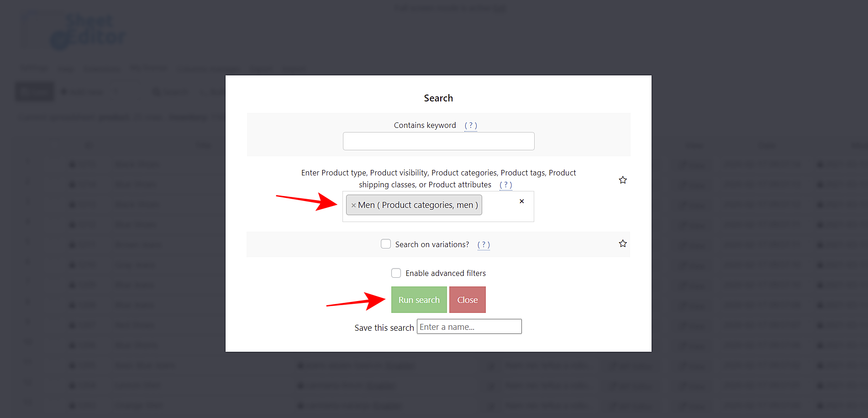Click the dark Save button at top left
868x418 pixels.
(x=34, y=91)
